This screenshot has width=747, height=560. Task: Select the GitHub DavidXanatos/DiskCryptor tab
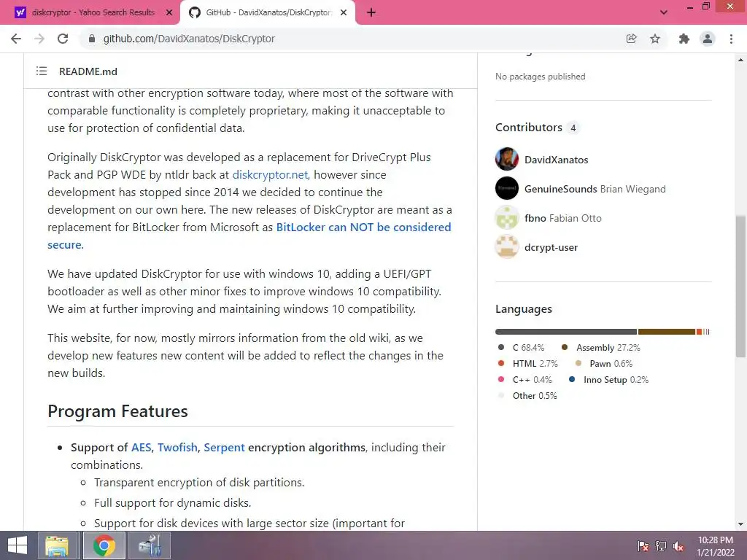click(267, 12)
